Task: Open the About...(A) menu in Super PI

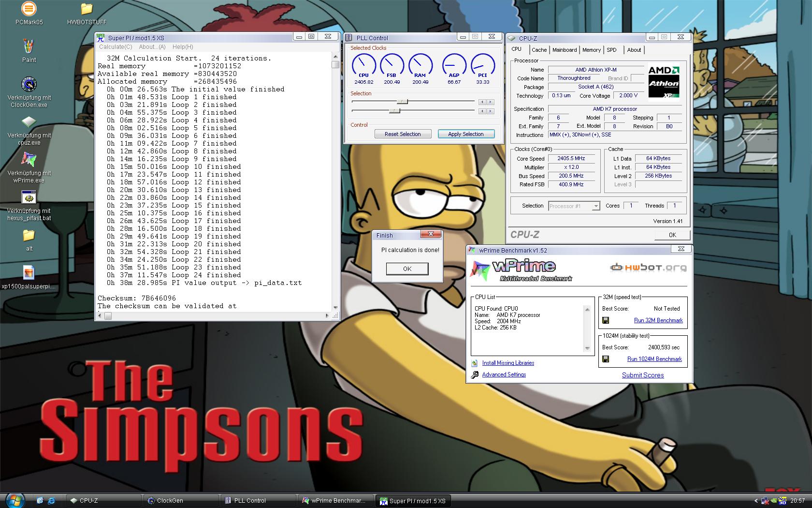Action: [x=152, y=47]
